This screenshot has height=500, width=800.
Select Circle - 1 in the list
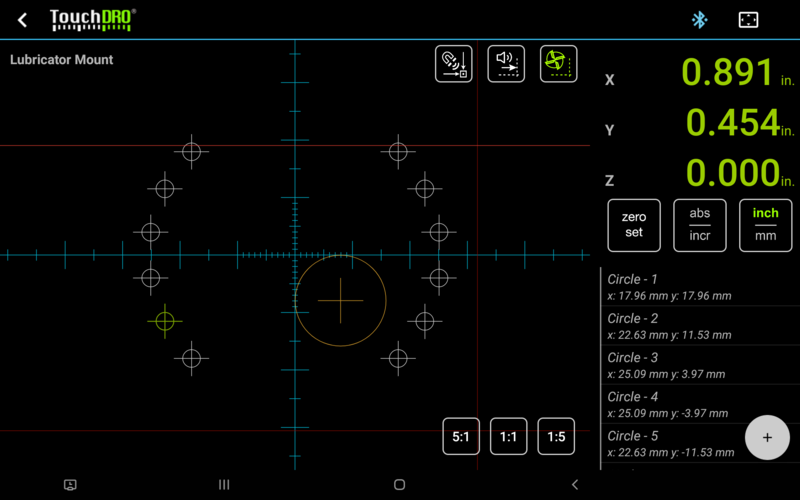tap(701, 287)
